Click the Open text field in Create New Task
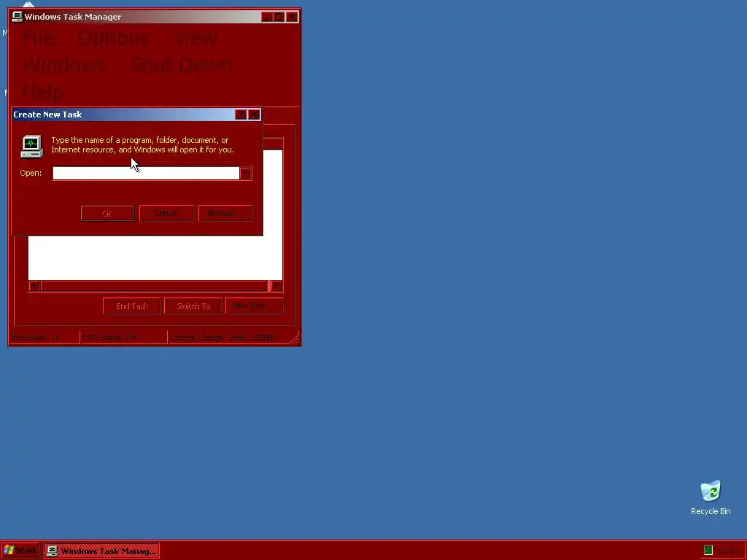Image resolution: width=747 pixels, height=560 pixels. [x=146, y=174]
